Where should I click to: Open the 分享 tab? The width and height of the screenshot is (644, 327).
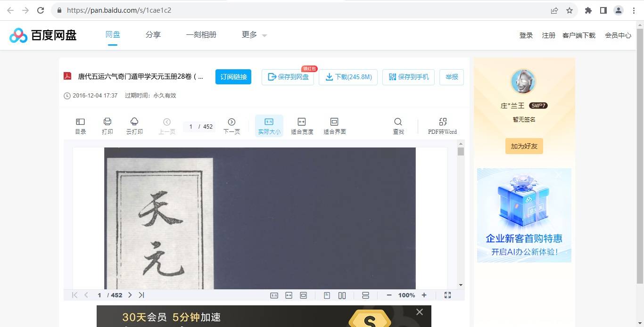point(153,35)
